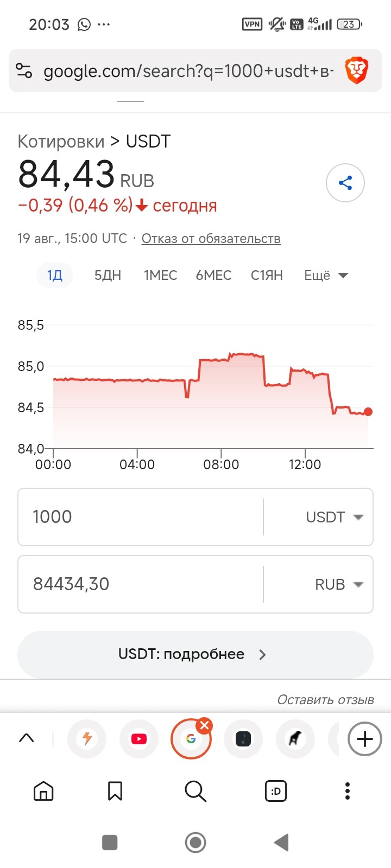This screenshot has width=391, height=868.
Task: Tap the Brave shields lion icon
Action: [x=357, y=71]
